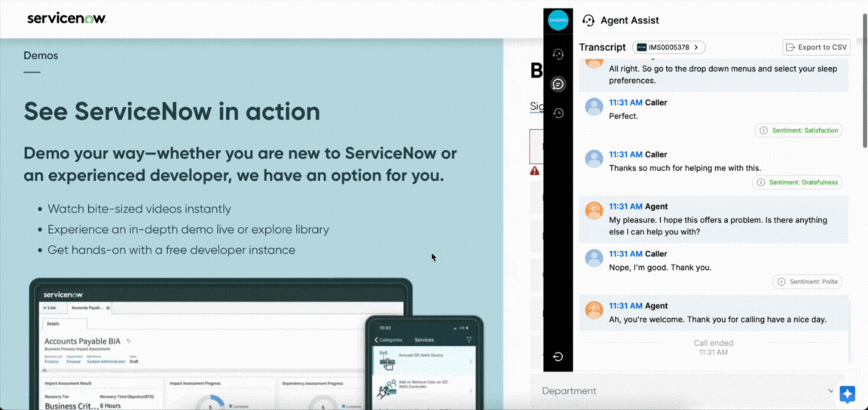Screen dimensions: 868x410
Task: Click the mobile phone Services screenshot
Action: [423, 366]
